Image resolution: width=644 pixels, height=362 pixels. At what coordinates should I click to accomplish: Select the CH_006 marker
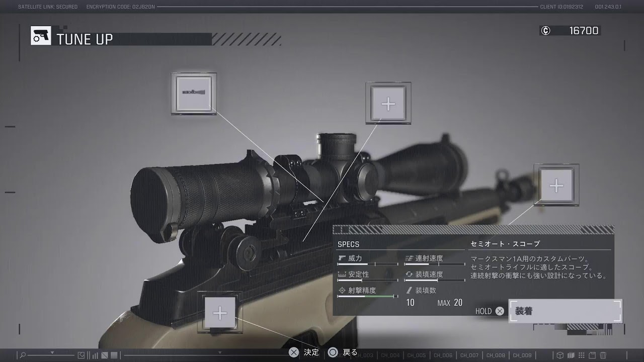point(443,355)
